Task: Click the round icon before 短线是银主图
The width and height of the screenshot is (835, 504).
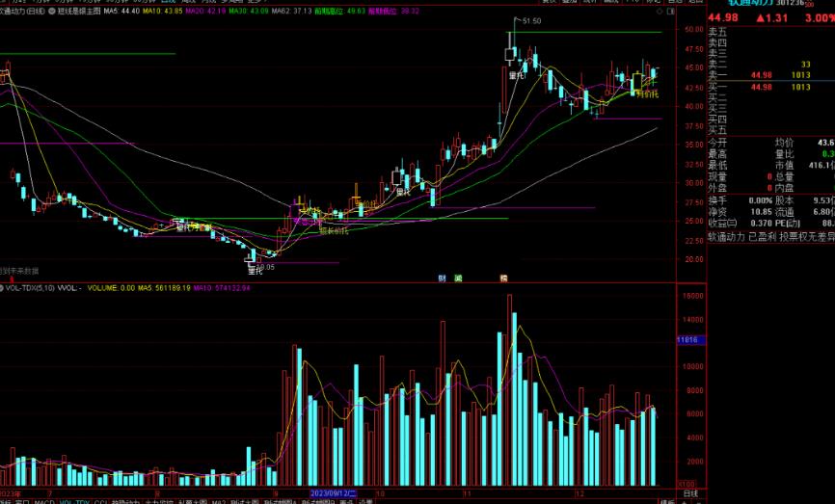Action: (x=53, y=12)
